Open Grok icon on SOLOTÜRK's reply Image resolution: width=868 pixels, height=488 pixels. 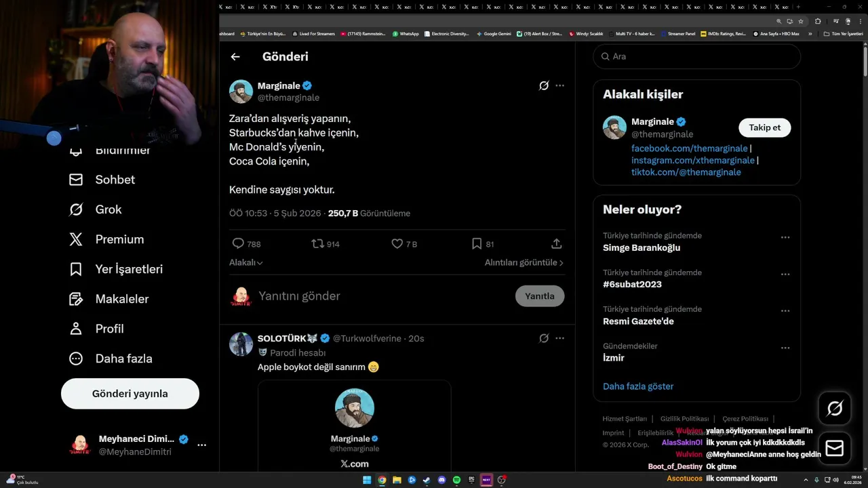tap(544, 338)
